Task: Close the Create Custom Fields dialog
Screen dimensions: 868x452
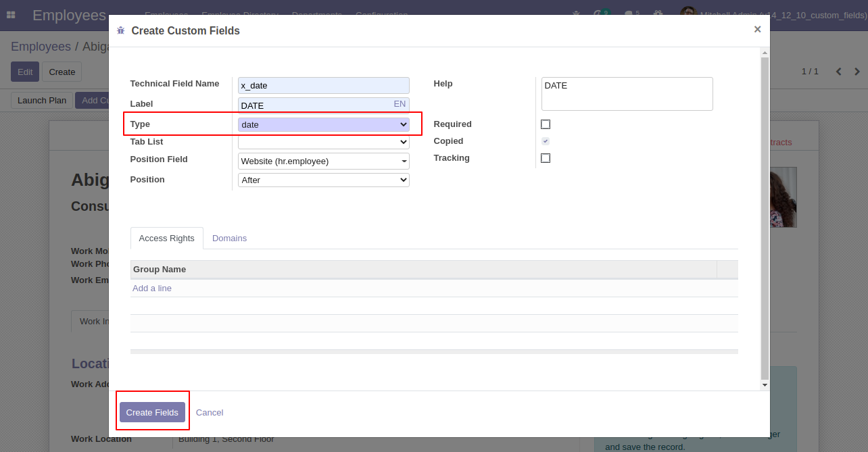Action: point(757,29)
